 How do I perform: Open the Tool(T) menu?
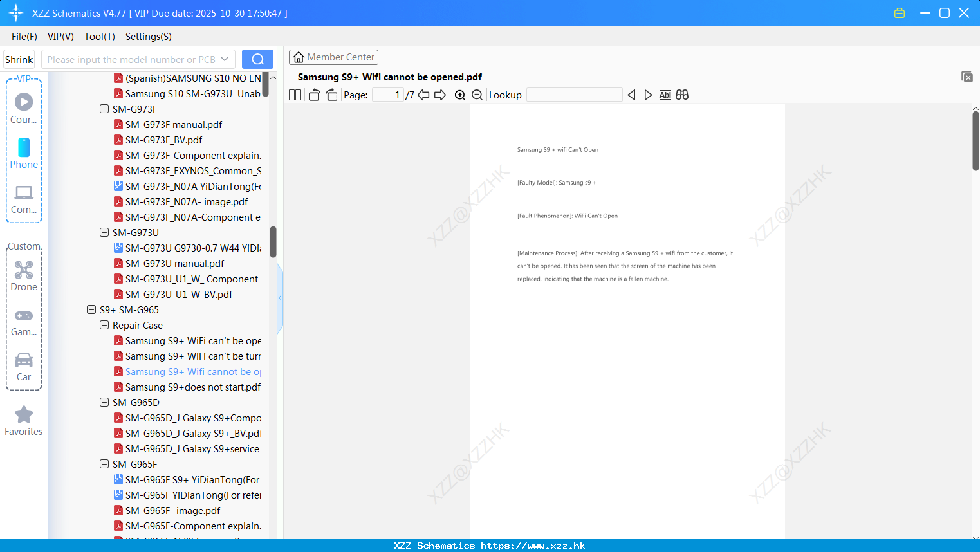[100, 37]
